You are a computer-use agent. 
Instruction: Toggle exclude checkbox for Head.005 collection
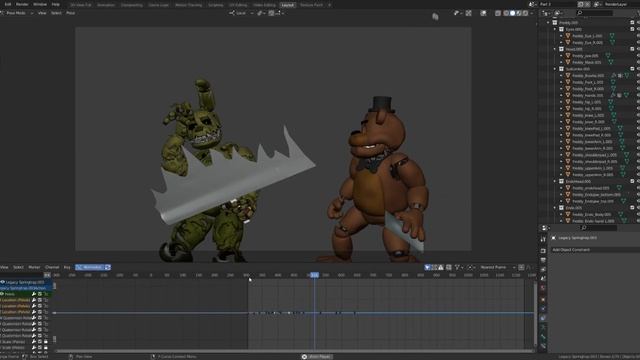point(632,49)
